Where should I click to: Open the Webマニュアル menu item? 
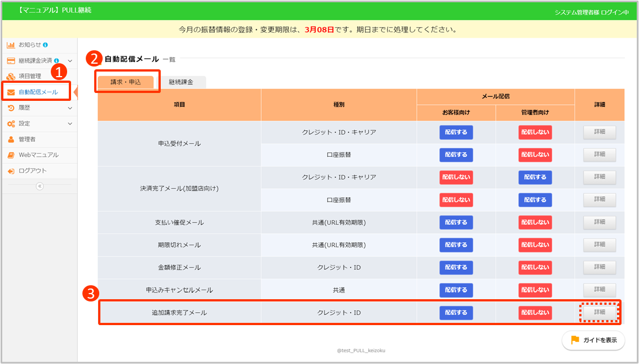click(39, 155)
